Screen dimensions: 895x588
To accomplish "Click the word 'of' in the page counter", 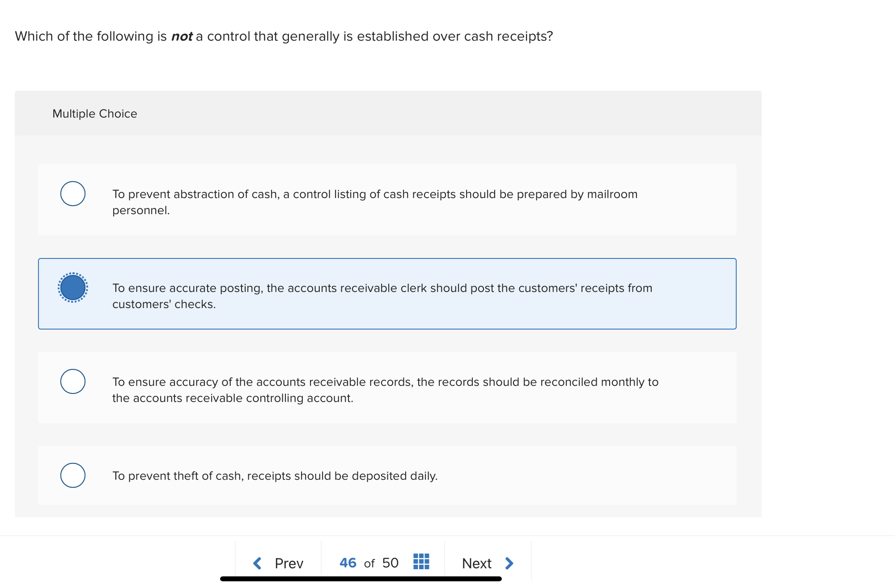I will (369, 563).
